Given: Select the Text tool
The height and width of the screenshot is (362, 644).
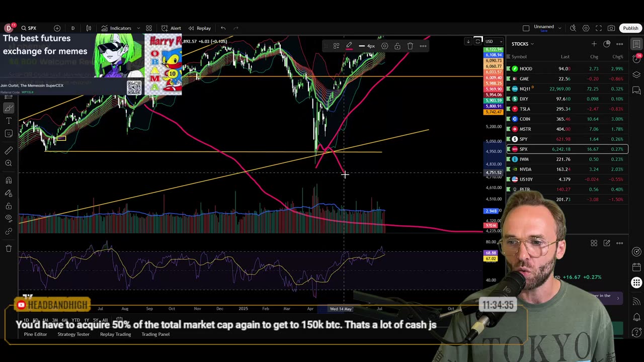Looking at the screenshot, I should click(9, 121).
